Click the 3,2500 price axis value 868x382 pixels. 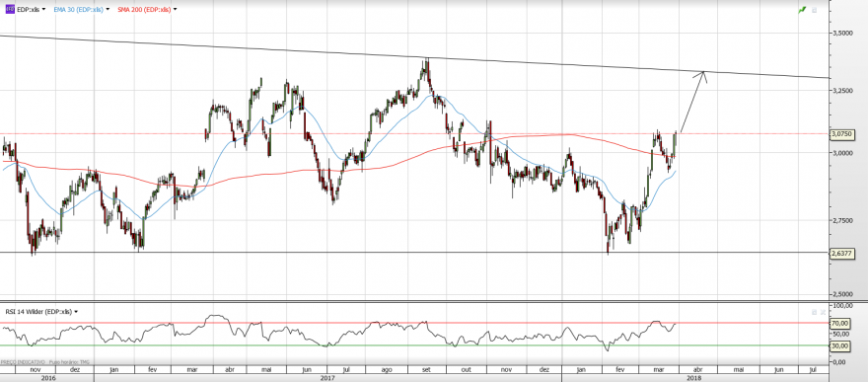coord(842,90)
